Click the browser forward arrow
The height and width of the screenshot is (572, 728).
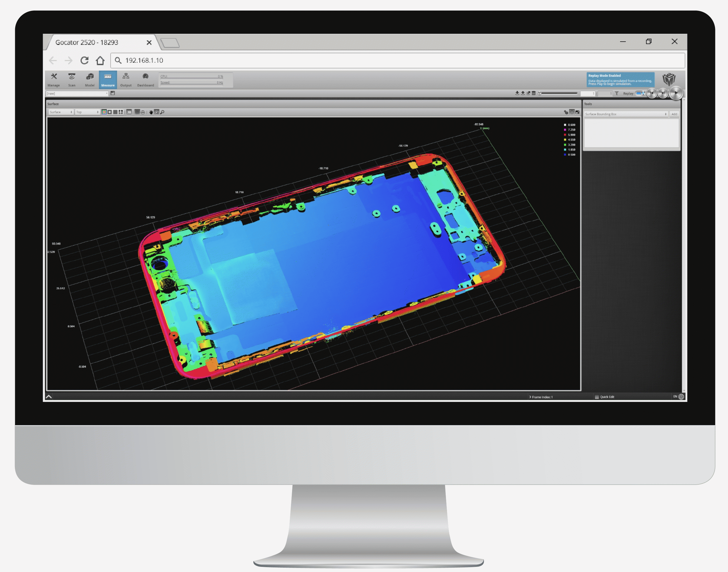click(x=69, y=60)
